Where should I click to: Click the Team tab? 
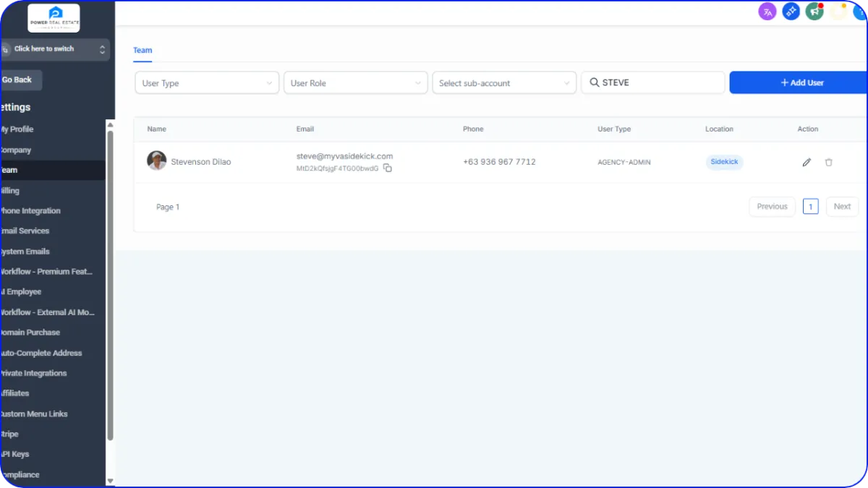pyautogui.click(x=142, y=51)
